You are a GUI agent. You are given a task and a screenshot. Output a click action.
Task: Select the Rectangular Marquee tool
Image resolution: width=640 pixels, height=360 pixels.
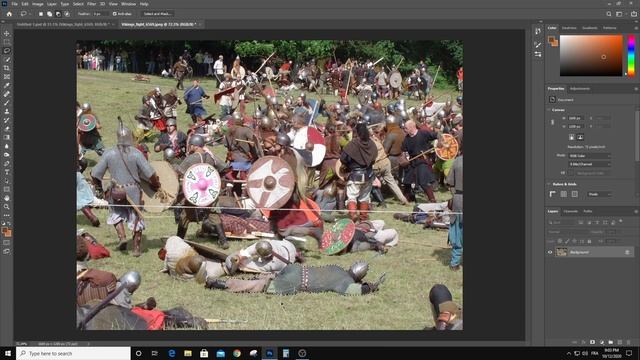click(x=7, y=42)
